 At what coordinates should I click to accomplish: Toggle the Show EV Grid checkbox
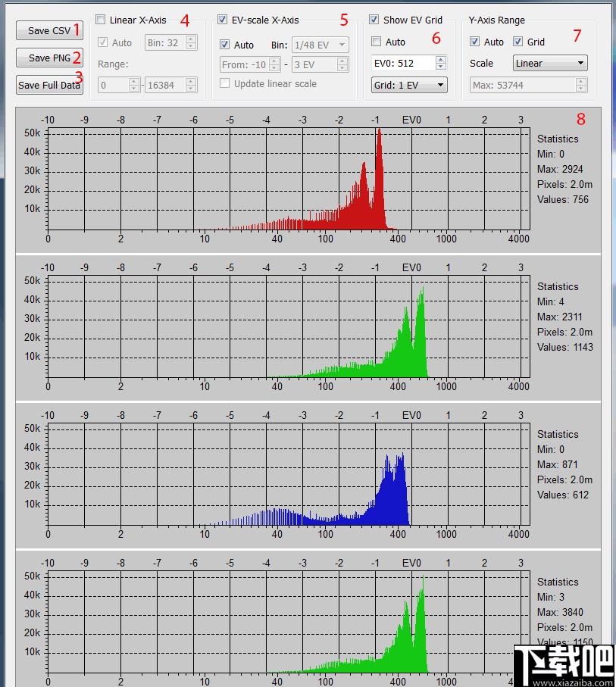pos(374,20)
